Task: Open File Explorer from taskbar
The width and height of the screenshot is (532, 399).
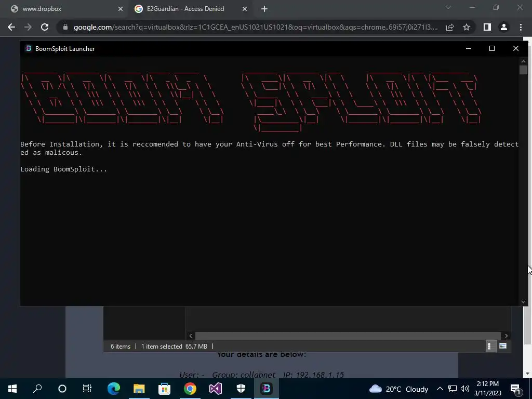Action: [x=139, y=389]
